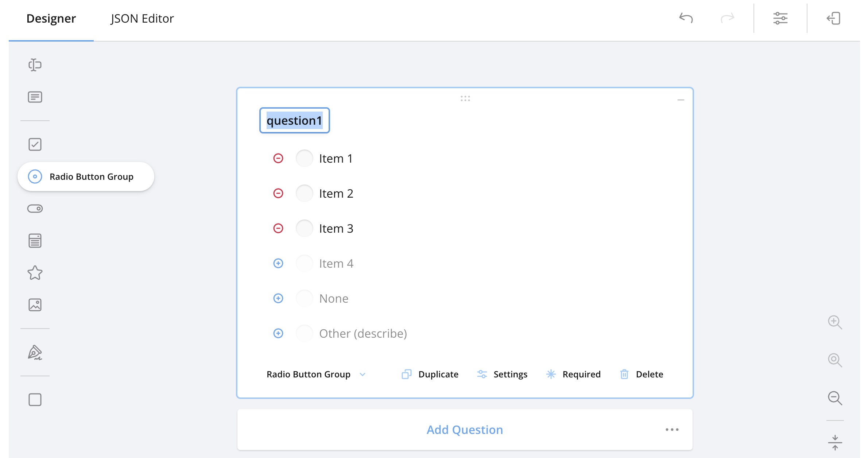Select the Item 1 radio button
Image resolution: width=868 pixels, height=458 pixels.
tap(304, 158)
